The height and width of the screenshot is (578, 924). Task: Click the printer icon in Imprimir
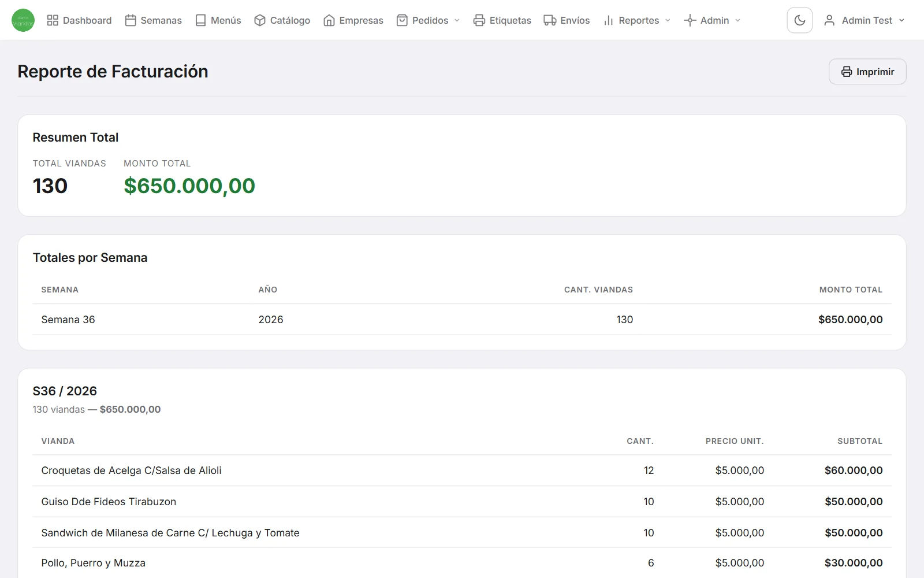847,72
